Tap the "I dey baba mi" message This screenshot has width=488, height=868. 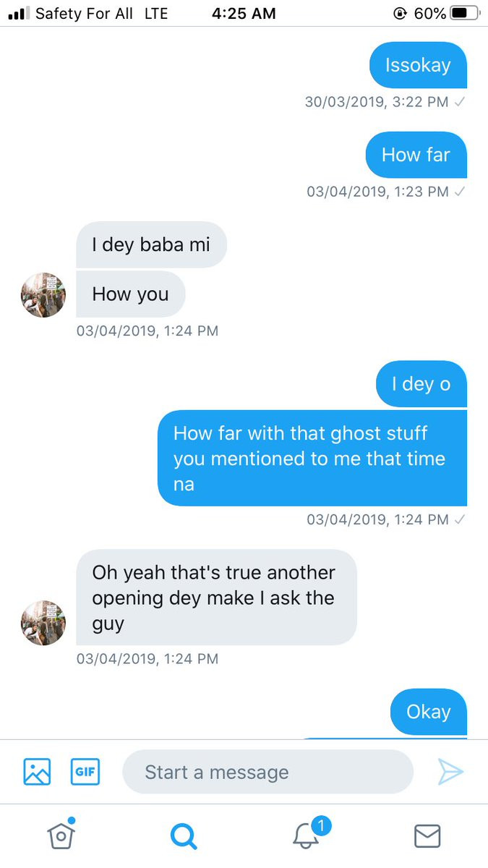(x=151, y=244)
